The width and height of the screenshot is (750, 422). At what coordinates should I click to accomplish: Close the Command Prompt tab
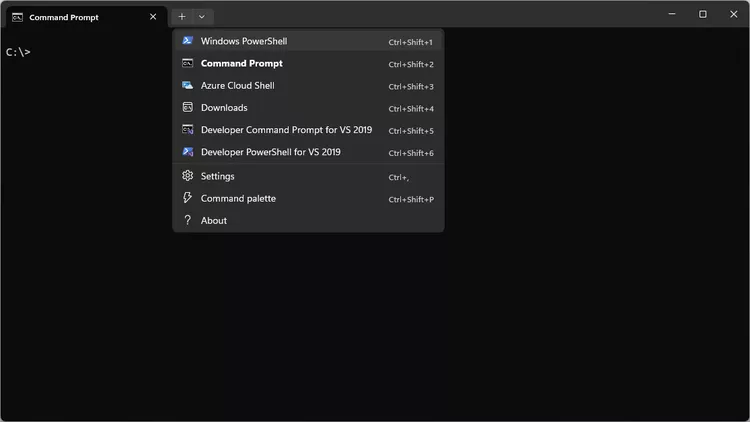tap(153, 17)
